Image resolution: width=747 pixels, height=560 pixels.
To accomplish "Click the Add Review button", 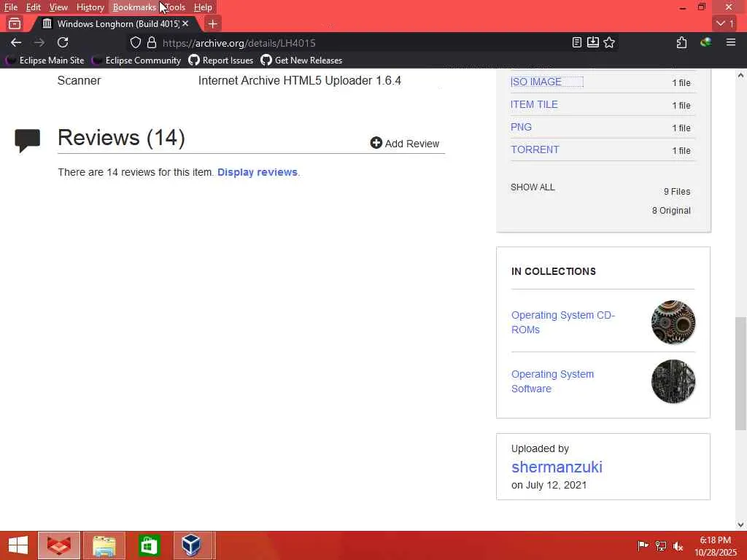I will coord(404,144).
